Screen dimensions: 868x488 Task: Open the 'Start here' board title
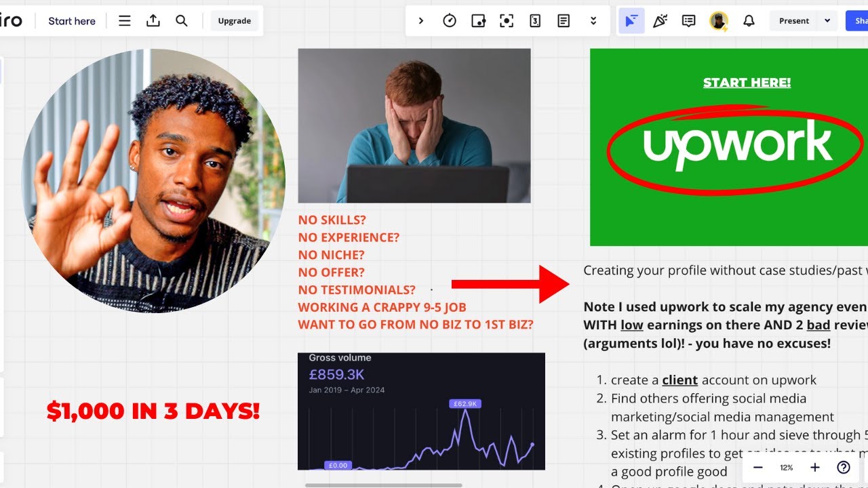tap(72, 21)
